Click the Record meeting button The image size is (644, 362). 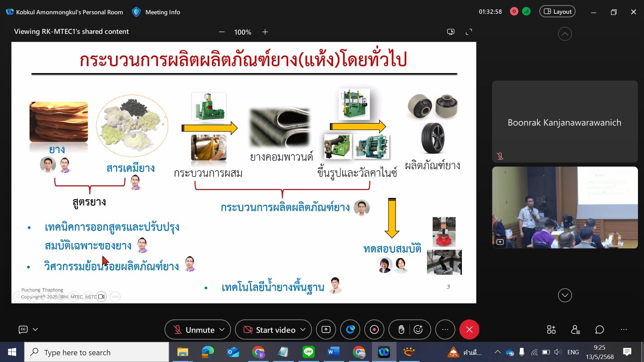(374, 330)
